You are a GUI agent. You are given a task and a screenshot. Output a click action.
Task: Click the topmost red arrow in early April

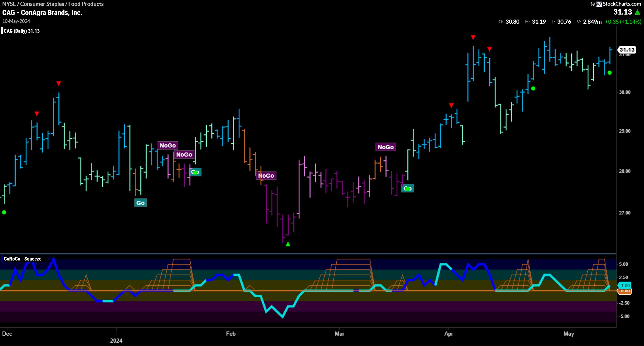tap(473, 38)
